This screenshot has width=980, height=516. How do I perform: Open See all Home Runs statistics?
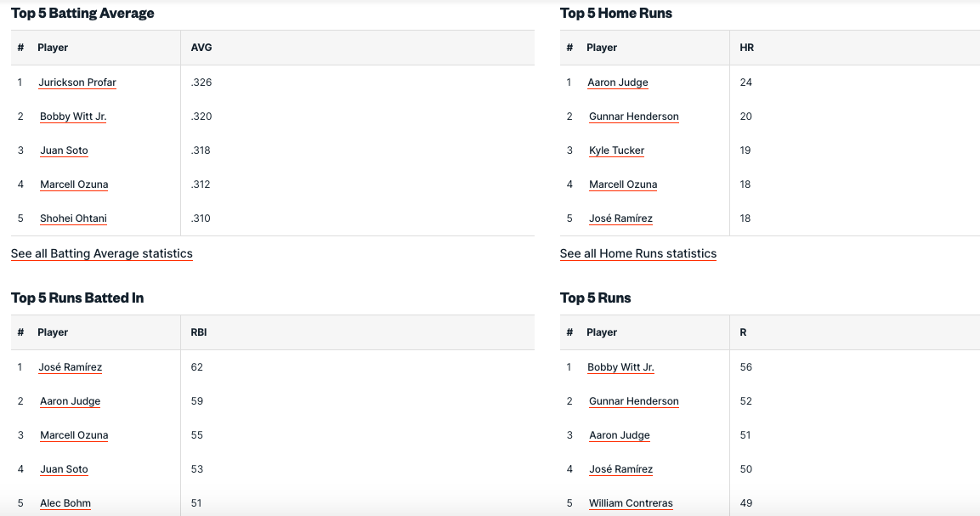click(638, 253)
